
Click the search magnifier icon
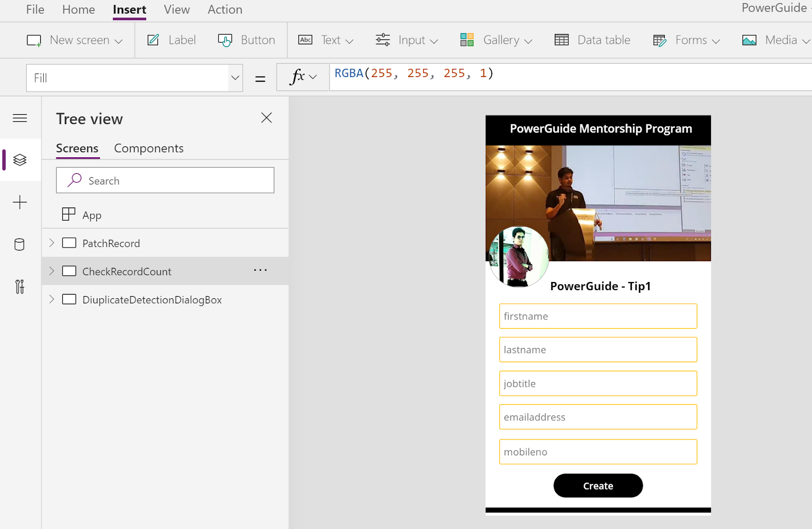click(x=75, y=180)
